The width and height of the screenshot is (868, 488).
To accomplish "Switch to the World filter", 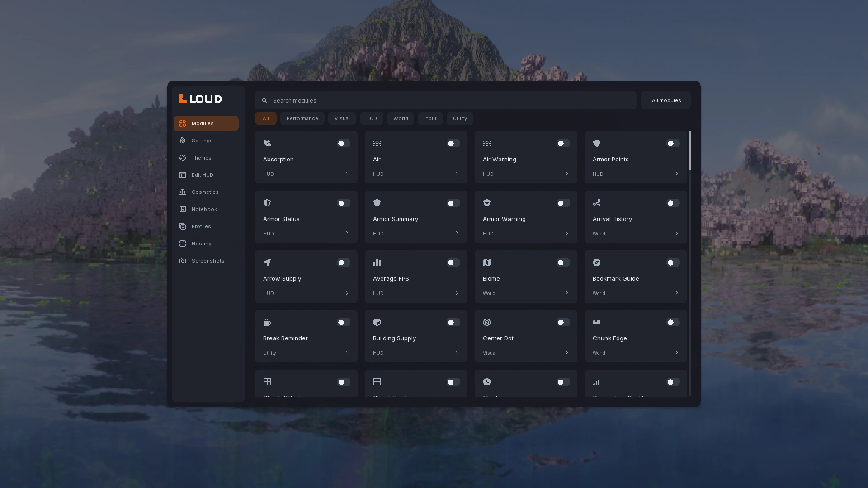I will point(401,118).
